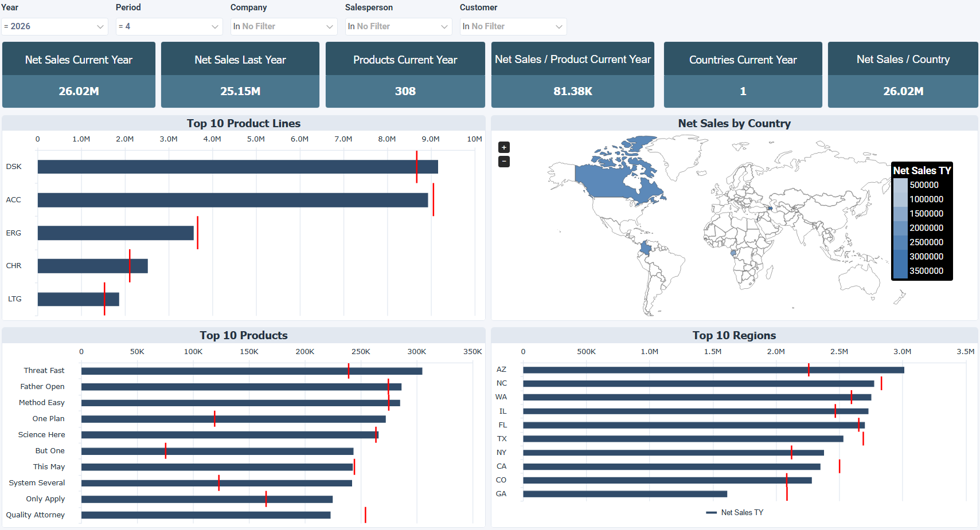Click the WA region bar

697,398
